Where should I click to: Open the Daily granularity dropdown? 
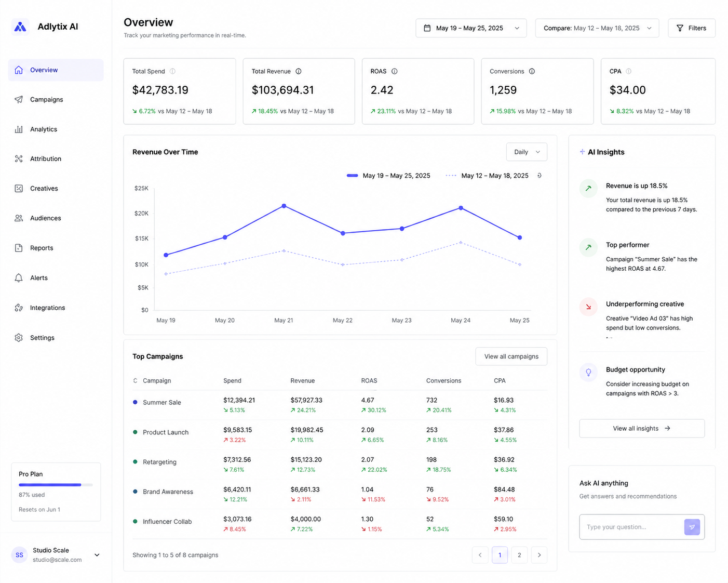pos(527,152)
